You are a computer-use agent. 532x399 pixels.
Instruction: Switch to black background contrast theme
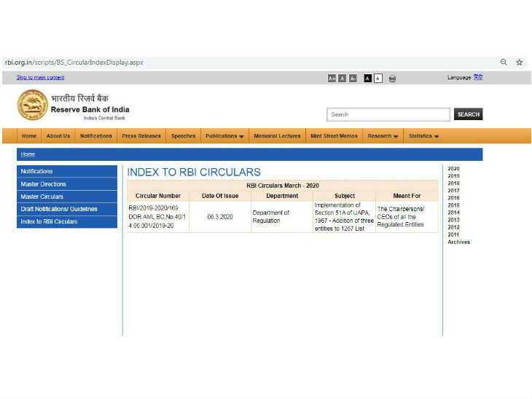pyautogui.click(x=368, y=79)
